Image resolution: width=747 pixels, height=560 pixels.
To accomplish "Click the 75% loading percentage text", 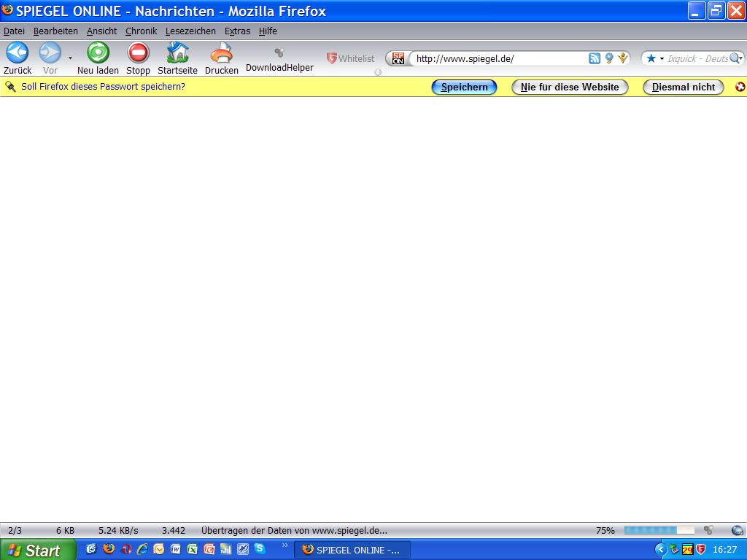I will point(605,531).
